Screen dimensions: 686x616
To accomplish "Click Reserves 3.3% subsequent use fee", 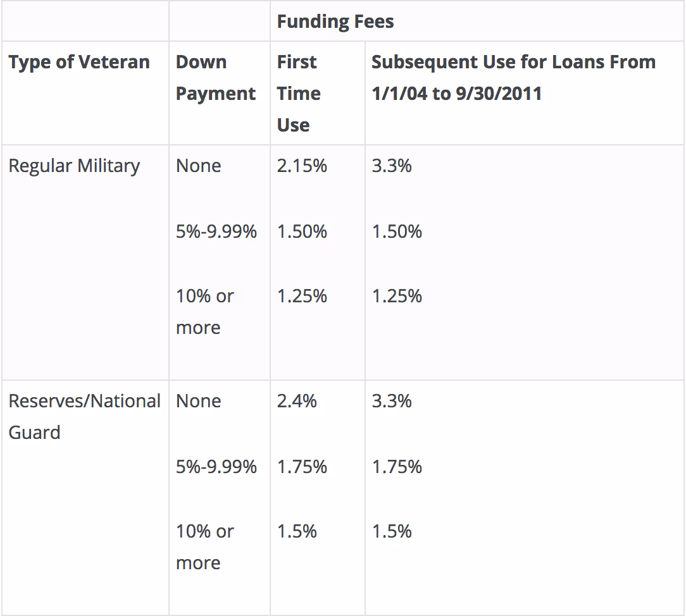I will pyautogui.click(x=392, y=401).
